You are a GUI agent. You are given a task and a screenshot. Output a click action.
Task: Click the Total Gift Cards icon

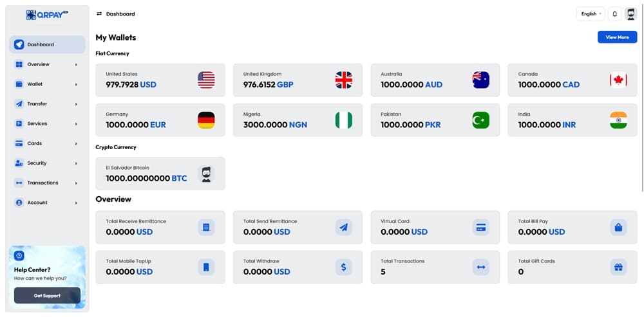pyautogui.click(x=618, y=267)
